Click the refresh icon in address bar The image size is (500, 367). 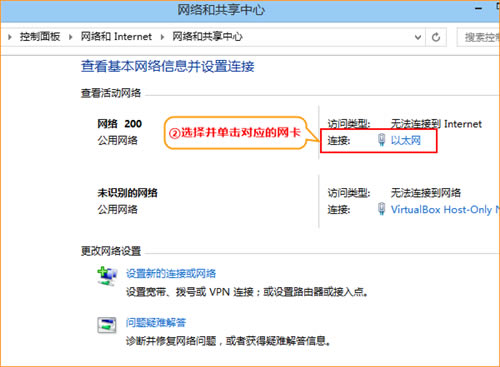point(436,37)
